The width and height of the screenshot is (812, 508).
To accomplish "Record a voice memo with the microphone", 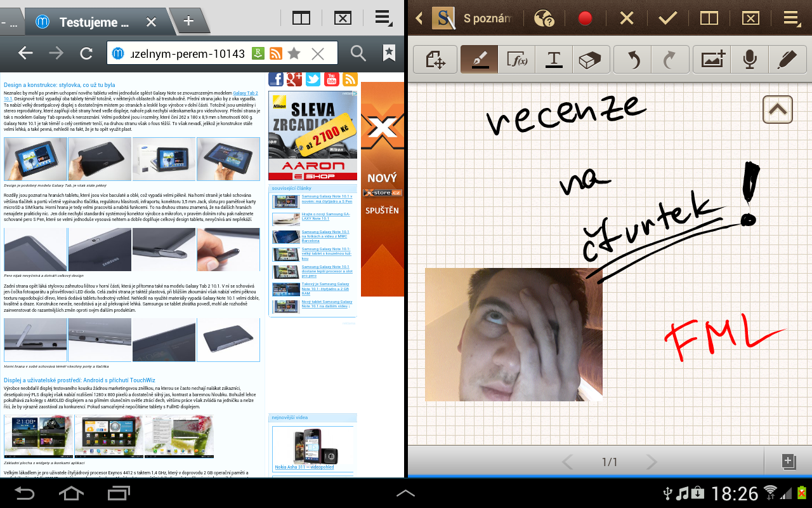I will (750, 61).
